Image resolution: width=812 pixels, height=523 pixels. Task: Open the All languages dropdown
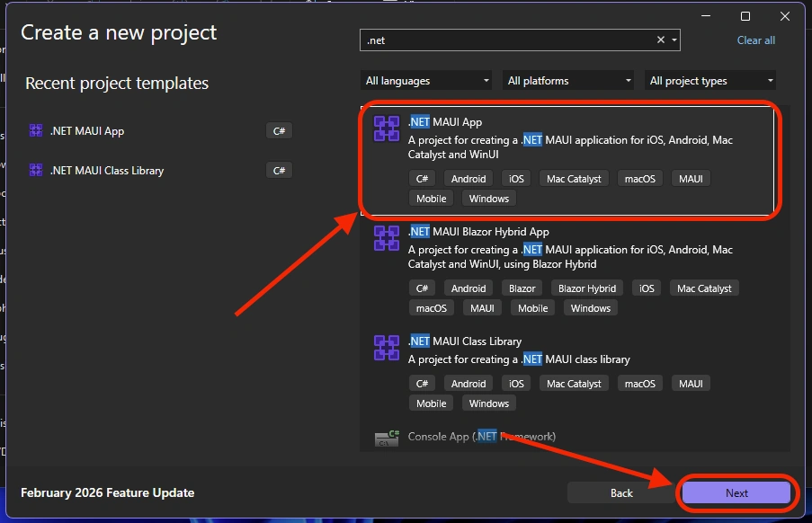tap(425, 81)
